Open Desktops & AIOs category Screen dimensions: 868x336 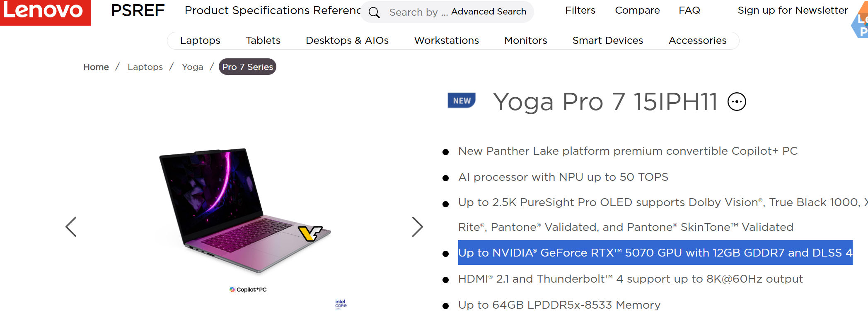[347, 41]
